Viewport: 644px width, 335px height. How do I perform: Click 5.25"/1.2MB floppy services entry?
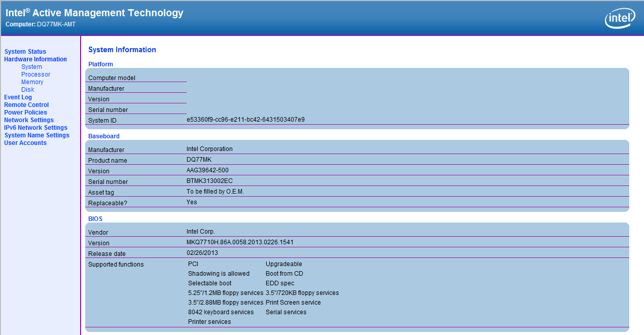[x=226, y=293]
